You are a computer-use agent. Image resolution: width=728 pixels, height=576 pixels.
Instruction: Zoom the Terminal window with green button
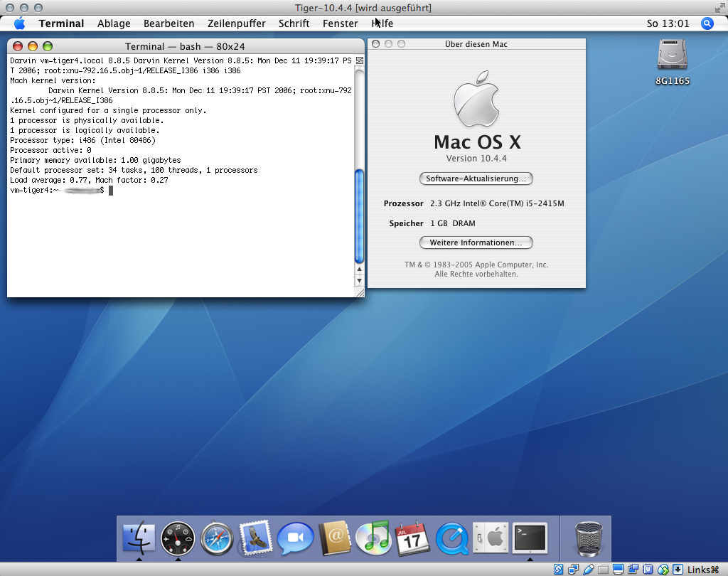(48, 46)
